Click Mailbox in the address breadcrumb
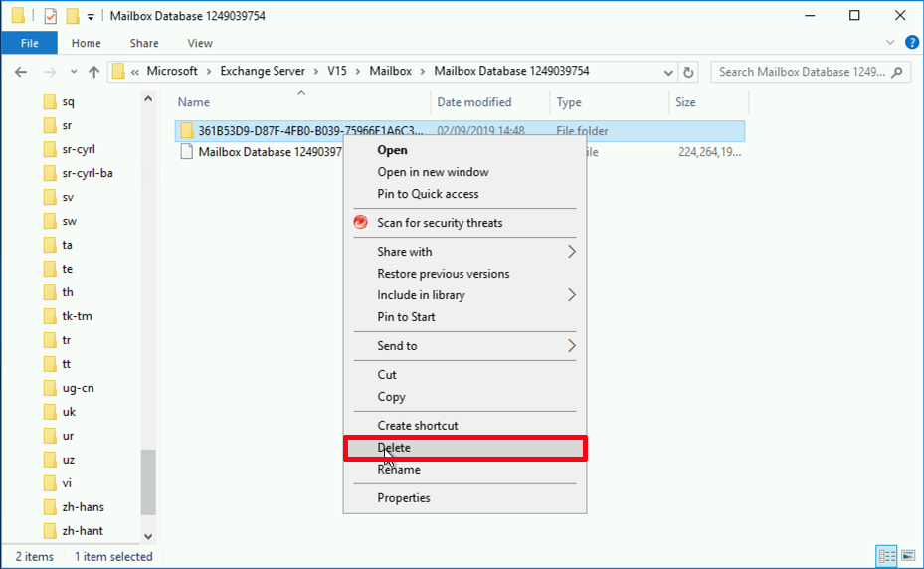Screen dimensions: 924x569 391,71
